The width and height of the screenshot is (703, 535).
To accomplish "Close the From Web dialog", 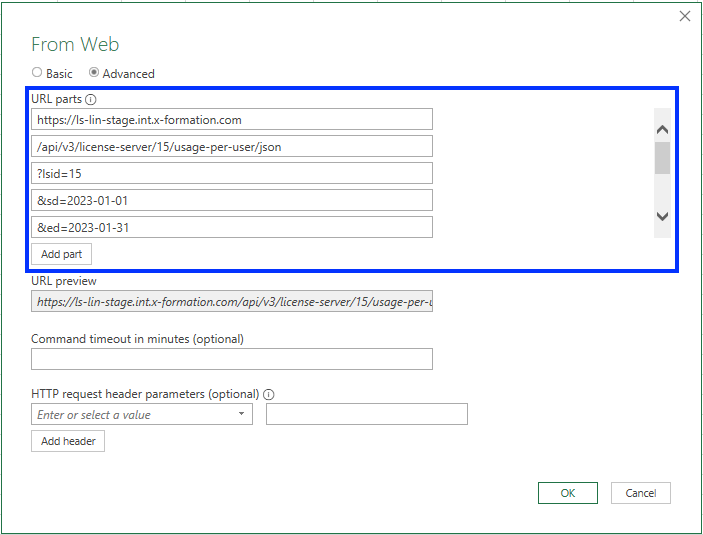I will (x=685, y=16).
